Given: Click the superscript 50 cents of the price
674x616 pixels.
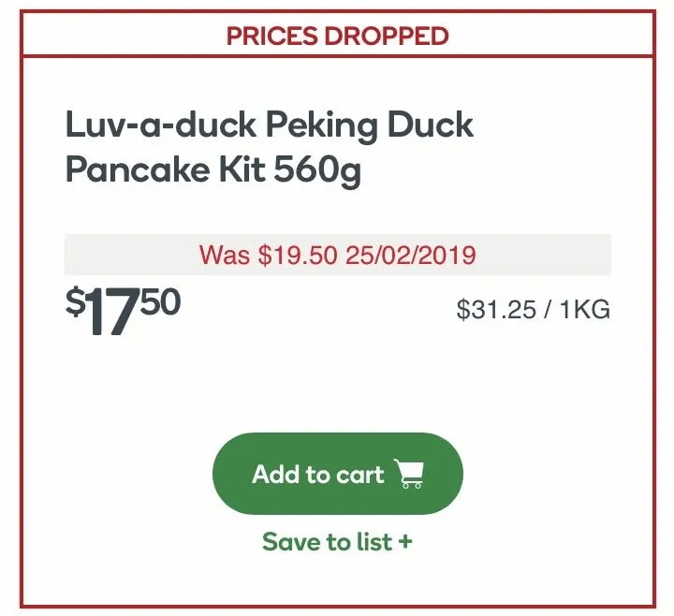Looking at the screenshot, I should (161, 301).
